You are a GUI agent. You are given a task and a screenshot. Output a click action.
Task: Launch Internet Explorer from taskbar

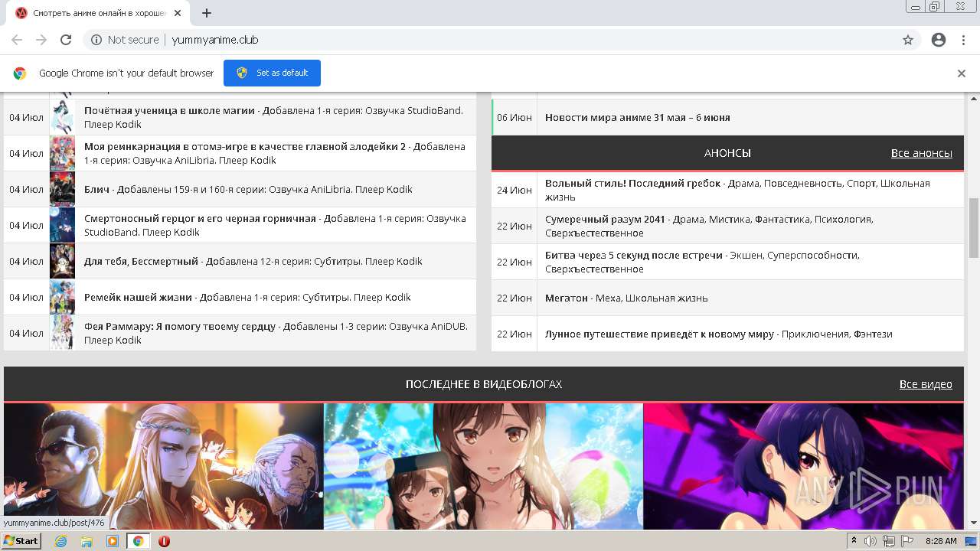click(x=61, y=541)
